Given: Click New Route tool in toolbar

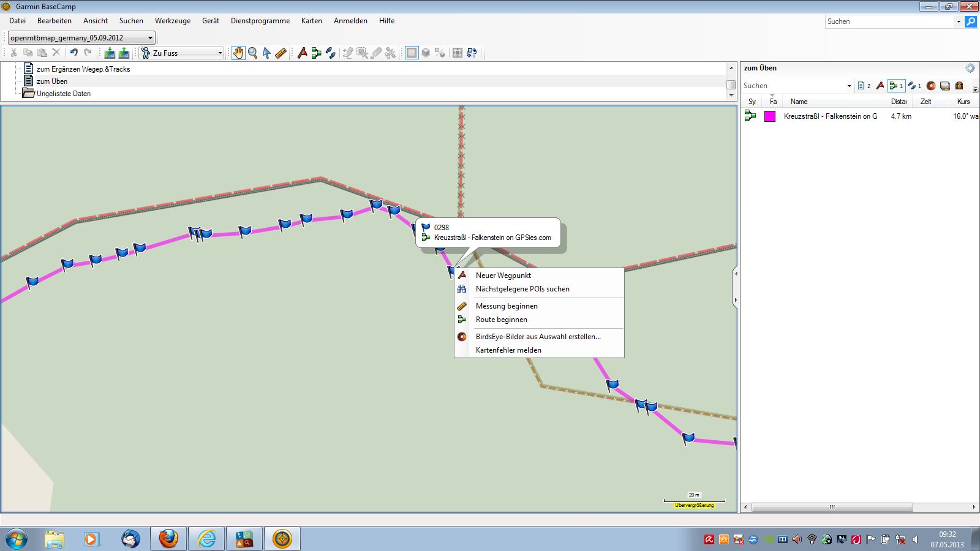Looking at the screenshot, I should click(316, 53).
